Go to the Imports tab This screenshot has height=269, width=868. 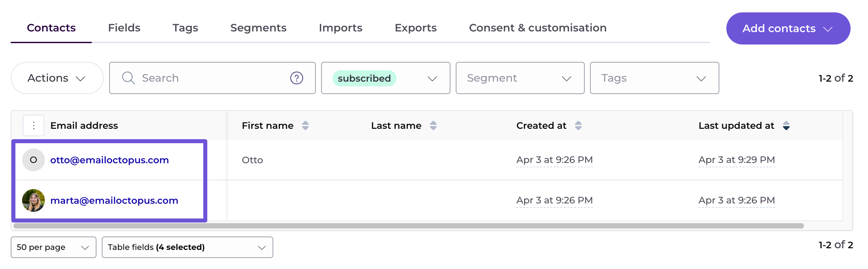pyautogui.click(x=341, y=28)
